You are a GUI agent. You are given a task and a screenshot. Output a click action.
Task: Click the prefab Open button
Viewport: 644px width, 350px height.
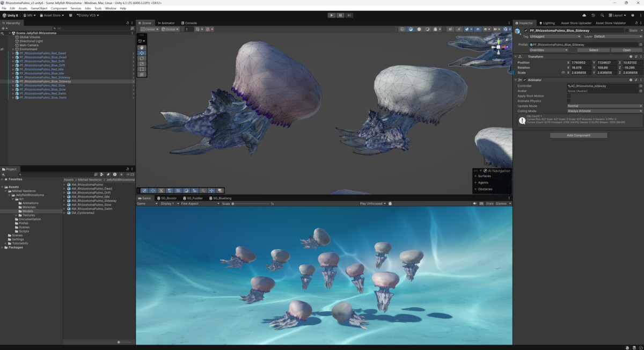(626, 50)
